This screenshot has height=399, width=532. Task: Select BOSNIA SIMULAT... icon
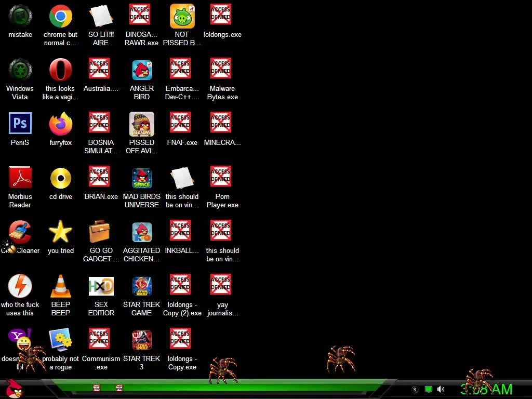tap(99, 122)
